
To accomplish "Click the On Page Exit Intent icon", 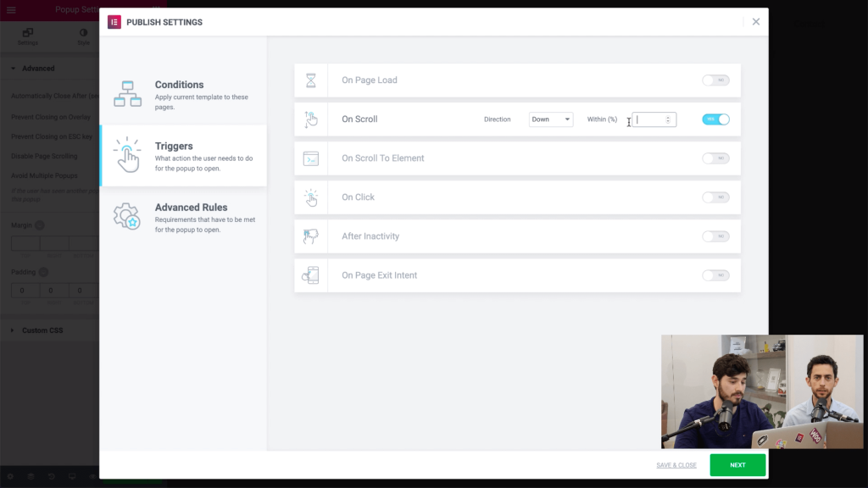I will pyautogui.click(x=311, y=275).
